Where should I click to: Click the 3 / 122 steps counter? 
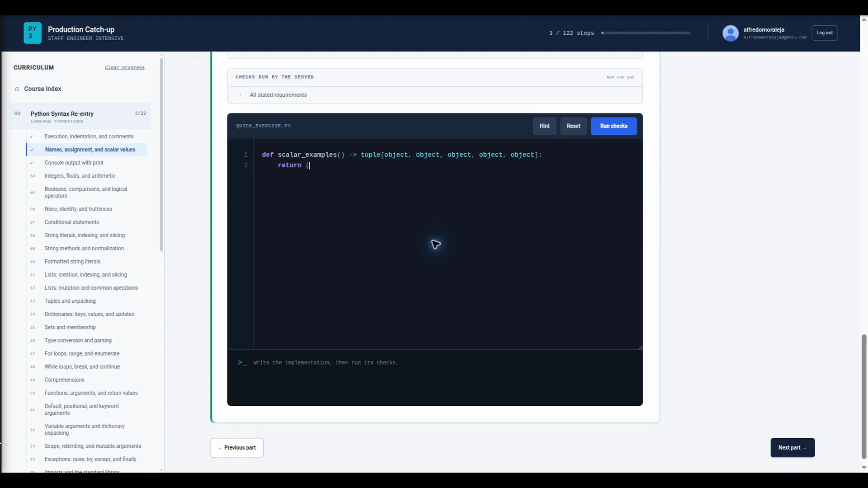tap(571, 33)
